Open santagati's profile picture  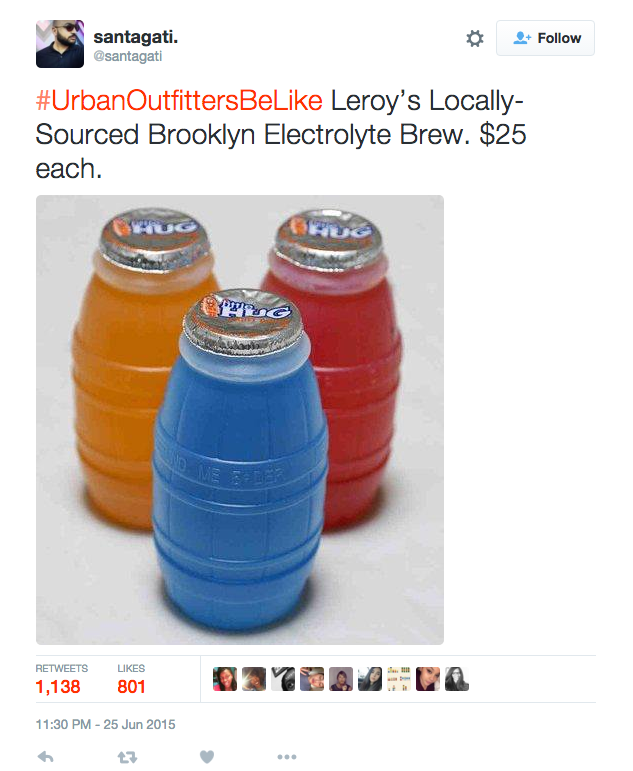60,44
